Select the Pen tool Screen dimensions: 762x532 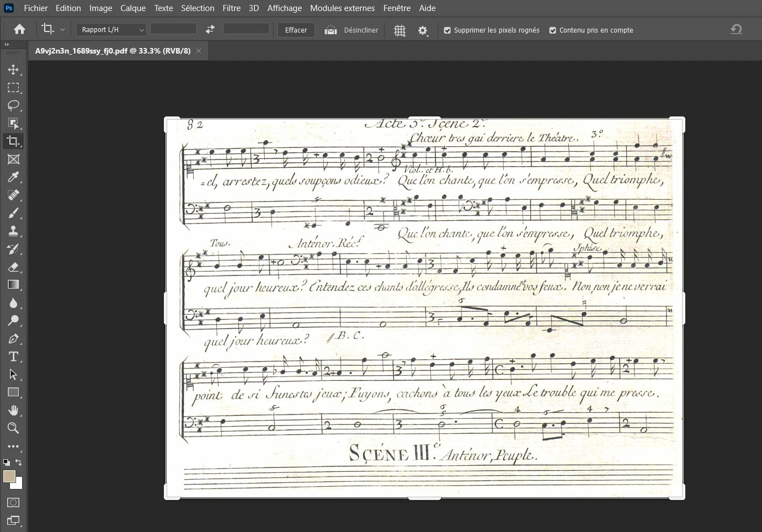coord(13,339)
